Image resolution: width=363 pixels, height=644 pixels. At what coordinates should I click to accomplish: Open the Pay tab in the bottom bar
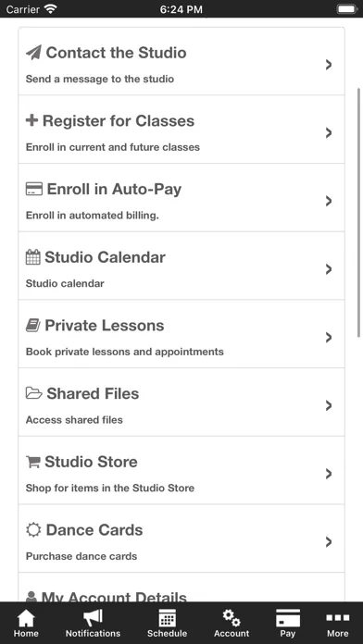[288, 624]
